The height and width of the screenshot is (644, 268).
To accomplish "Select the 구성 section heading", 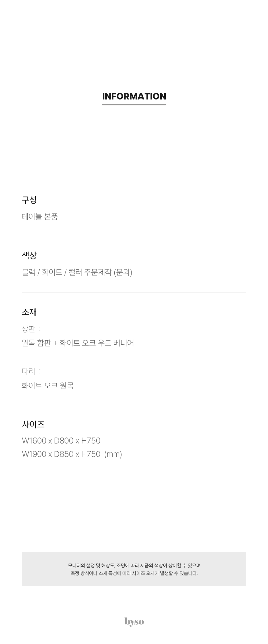I will (x=29, y=200).
